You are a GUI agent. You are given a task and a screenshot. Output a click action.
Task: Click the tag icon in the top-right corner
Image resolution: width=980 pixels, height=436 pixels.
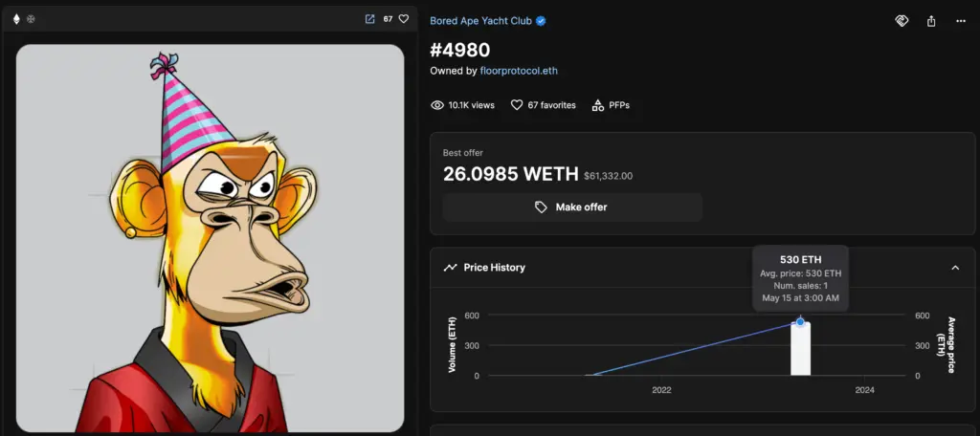click(x=902, y=21)
